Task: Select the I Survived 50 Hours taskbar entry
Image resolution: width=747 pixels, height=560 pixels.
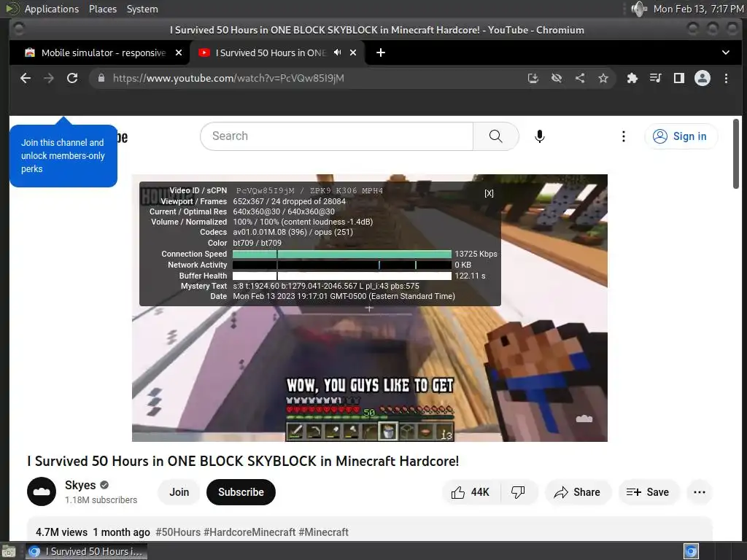Action: (x=86, y=551)
